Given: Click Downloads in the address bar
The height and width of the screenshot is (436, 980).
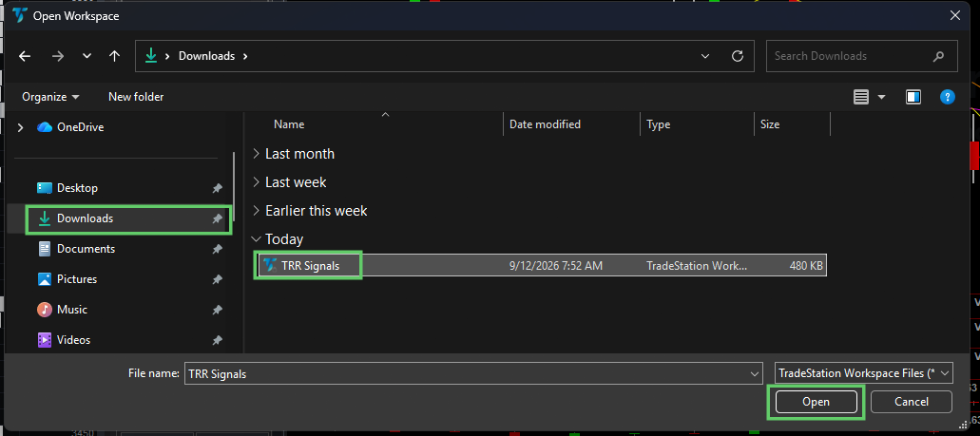Looking at the screenshot, I should 206,56.
